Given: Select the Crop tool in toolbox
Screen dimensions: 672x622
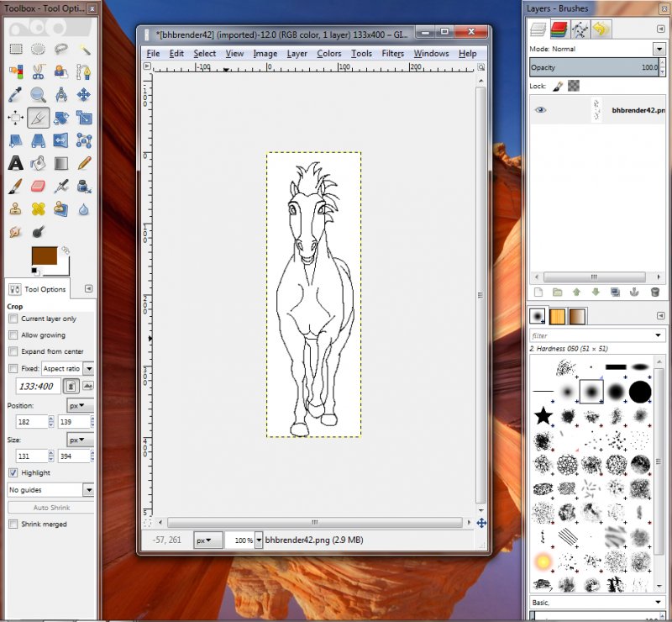Looking at the screenshot, I should (x=39, y=118).
